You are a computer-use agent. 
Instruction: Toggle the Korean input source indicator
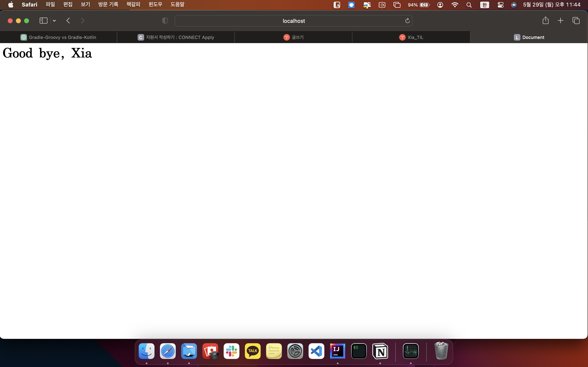point(484,5)
